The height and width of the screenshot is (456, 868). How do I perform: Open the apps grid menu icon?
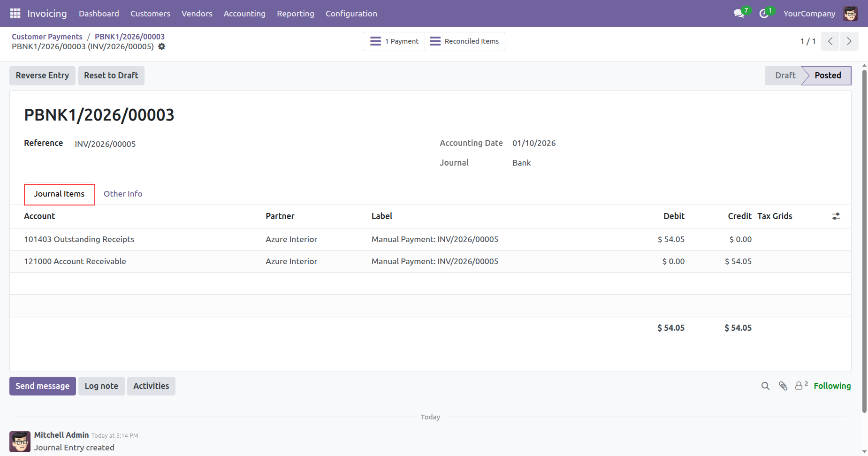pyautogui.click(x=15, y=14)
